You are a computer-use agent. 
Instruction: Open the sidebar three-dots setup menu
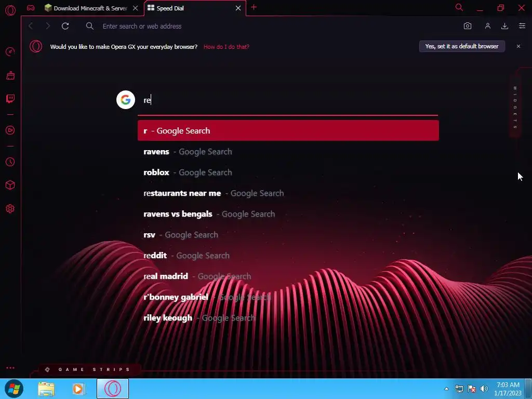click(10, 368)
